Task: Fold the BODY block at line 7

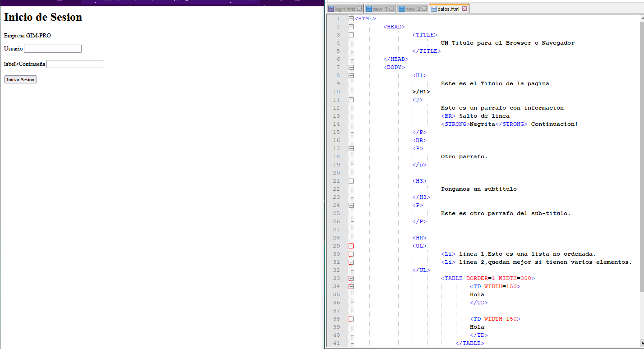Action: (351, 67)
